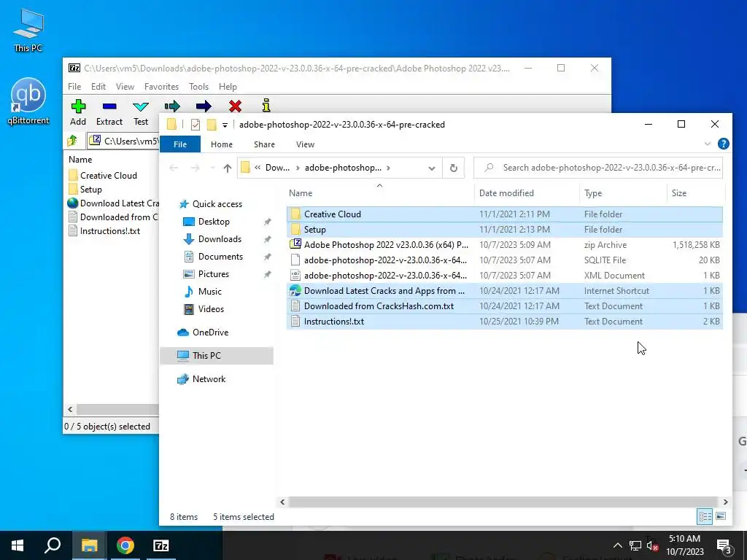Select Creative Cloud folder in 7-Zip list

[x=108, y=175]
